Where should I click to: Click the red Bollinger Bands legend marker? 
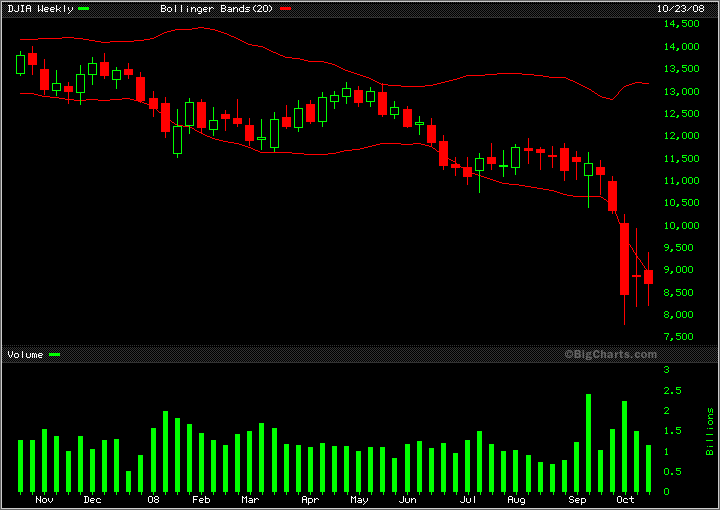tap(285, 9)
